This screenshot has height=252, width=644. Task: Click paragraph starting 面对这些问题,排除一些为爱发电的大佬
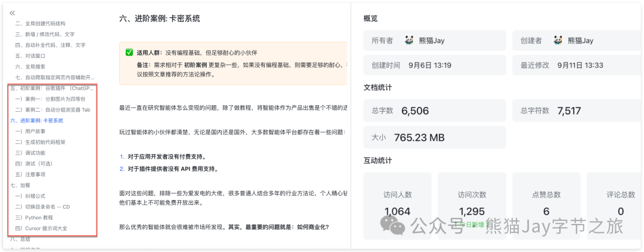point(233,198)
